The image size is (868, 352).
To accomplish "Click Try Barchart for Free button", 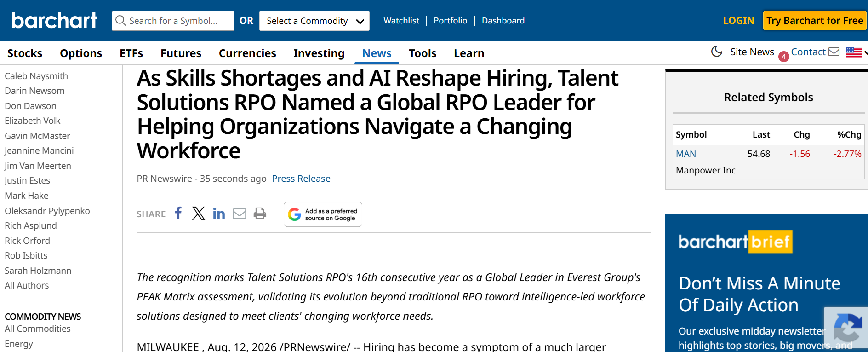I will 815,21.
